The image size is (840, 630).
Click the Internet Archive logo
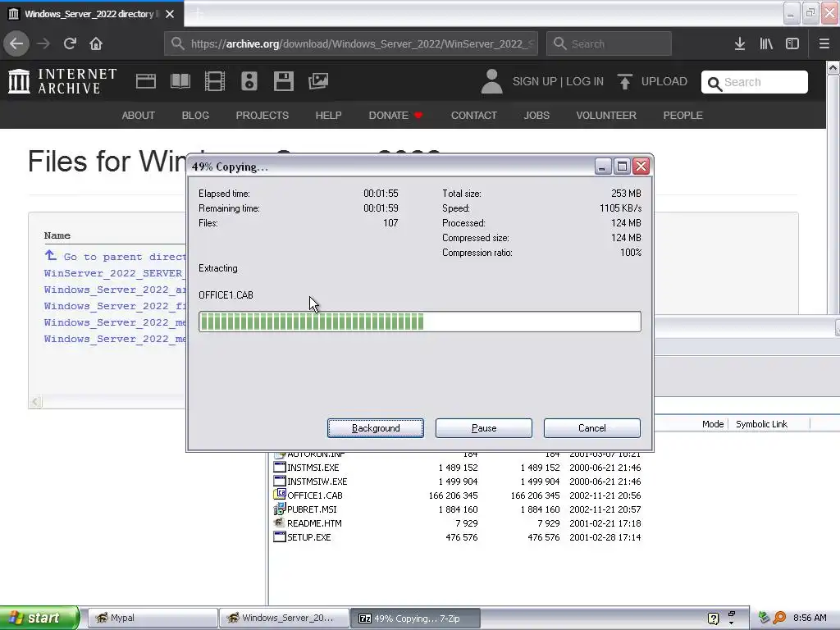click(62, 81)
